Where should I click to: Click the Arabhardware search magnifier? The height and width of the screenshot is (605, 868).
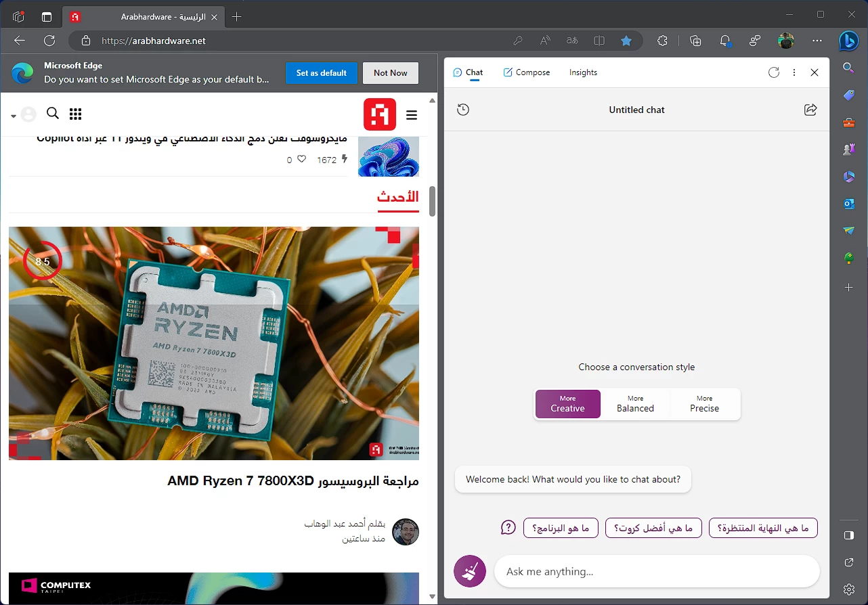[x=52, y=114]
